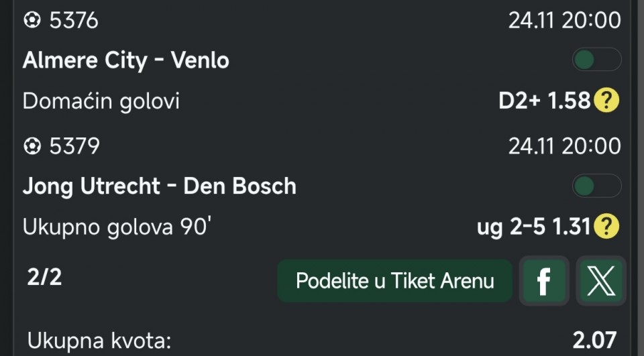Click the 2/2 selections counter
This screenshot has height=356, width=644.
pyautogui.click(x=44, y=277)
